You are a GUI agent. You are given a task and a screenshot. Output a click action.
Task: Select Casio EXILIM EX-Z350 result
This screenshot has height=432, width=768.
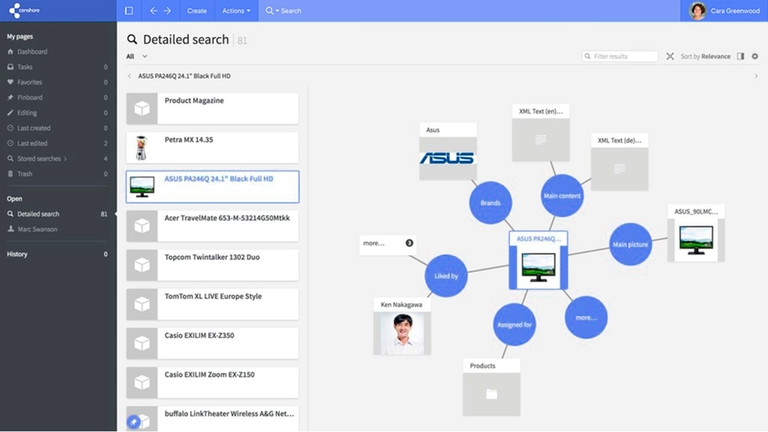(213, 343)
